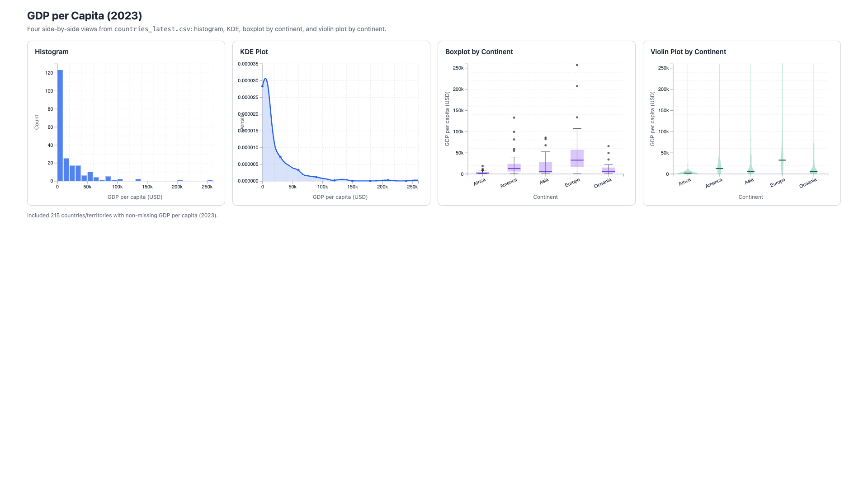The image size is (868, 488).
Task: Click the KDE Plot card title
Action: click(254, 52)
